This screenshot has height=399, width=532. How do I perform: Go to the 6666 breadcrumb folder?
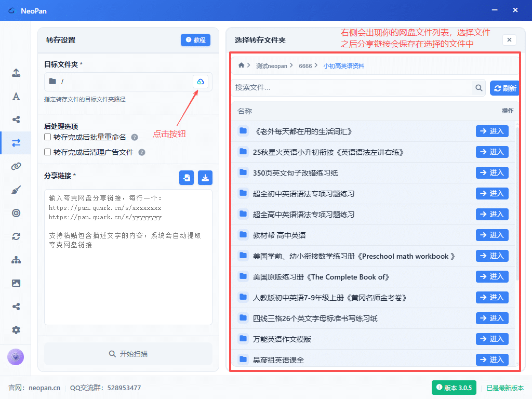(x=305, y=66)
